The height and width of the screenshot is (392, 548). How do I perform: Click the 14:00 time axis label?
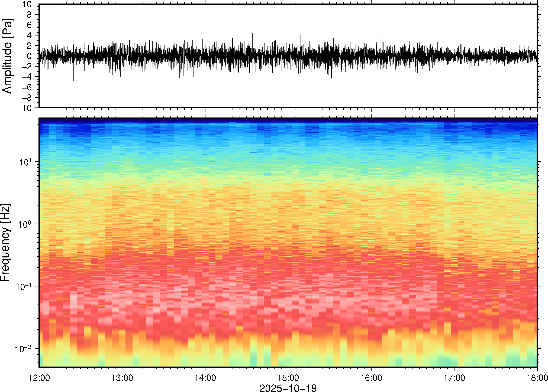pyautogui.click(x=205, y=378)
